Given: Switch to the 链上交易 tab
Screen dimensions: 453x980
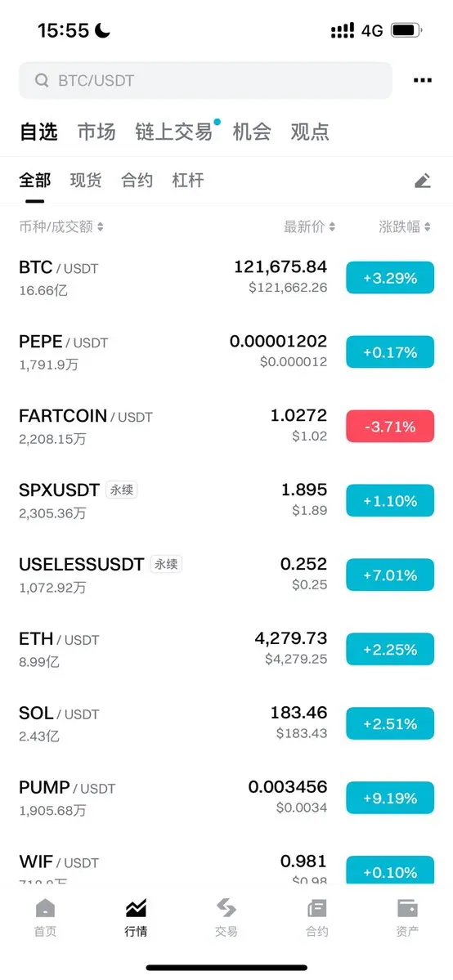Looking at the screenshot, I should click(x=174, y=132).
